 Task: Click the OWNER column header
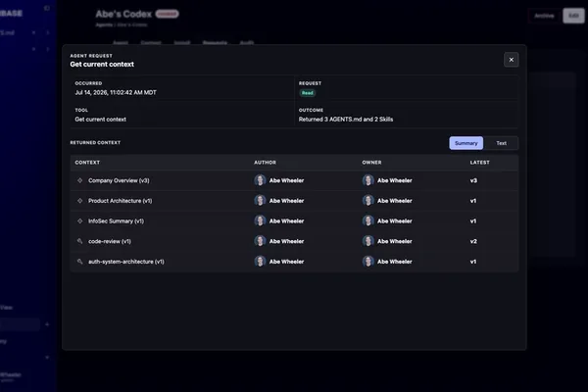click(371, 163)
